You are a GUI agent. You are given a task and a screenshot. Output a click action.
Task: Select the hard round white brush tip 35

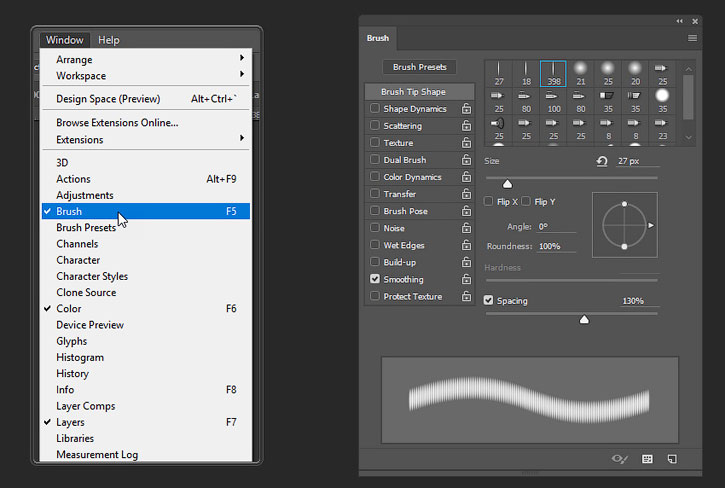point(663,101)
